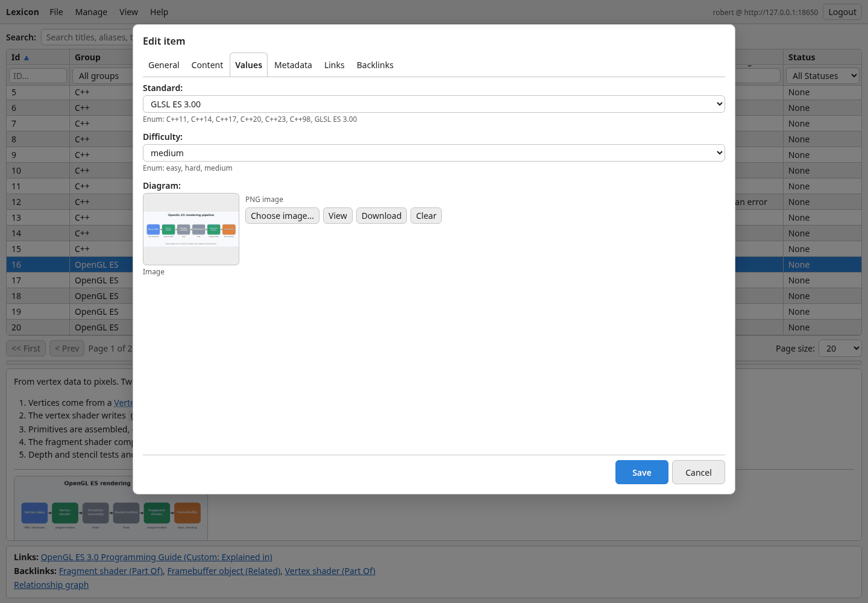The height and width of the screenshot is (603, 868).
Task: Clear the diagram image
Action: (x=426, y=216)
